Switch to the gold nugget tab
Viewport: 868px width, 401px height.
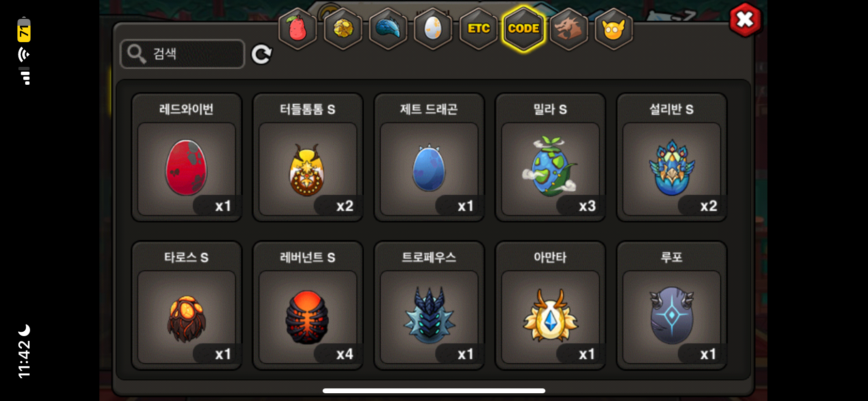(343, 29)
